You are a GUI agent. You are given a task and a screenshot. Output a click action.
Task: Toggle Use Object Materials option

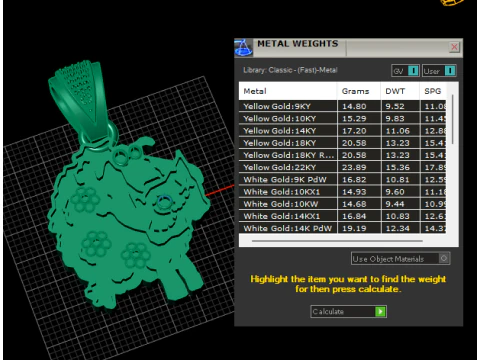coord(400,258)
